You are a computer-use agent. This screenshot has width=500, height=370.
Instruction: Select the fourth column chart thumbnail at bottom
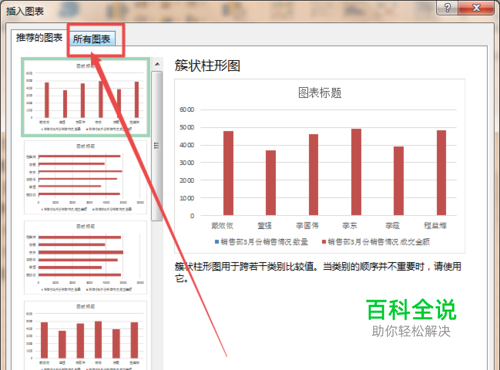pos(85,335)
